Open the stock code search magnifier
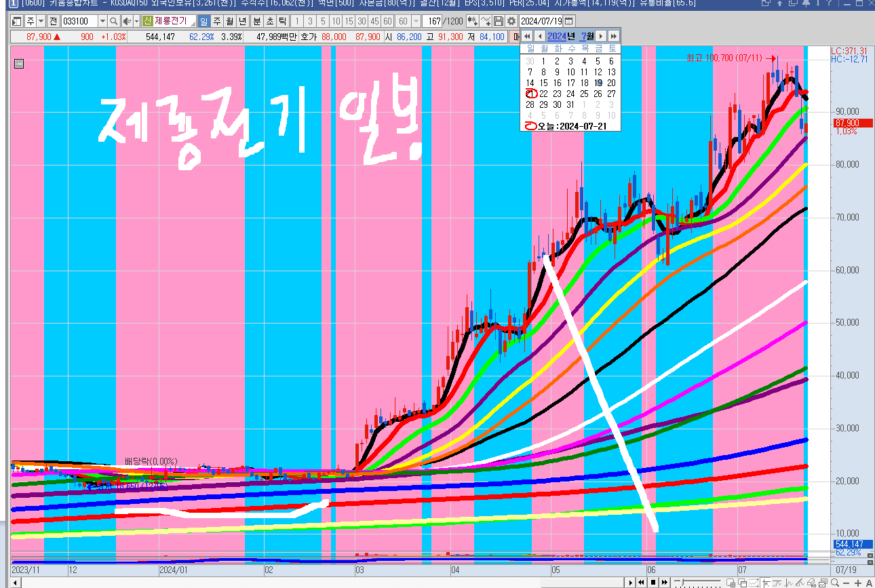This screenshot has height=588, width=875. coord(113,21)
